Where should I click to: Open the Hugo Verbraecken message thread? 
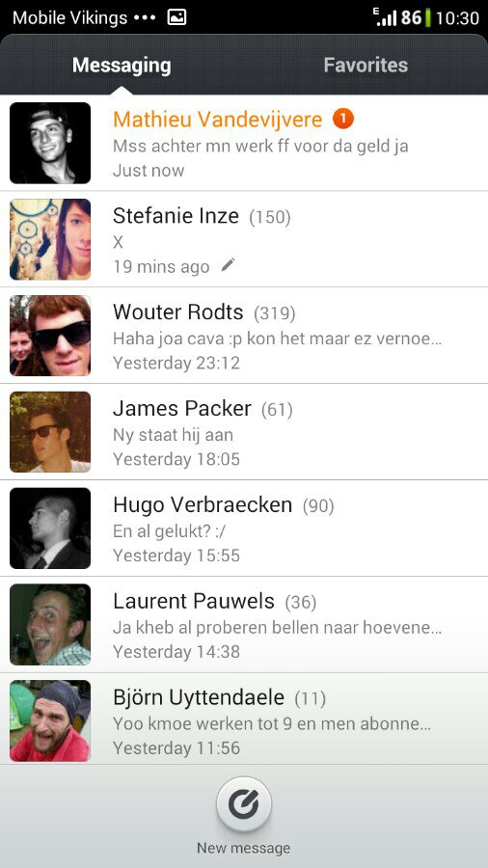tap(244, 529)
